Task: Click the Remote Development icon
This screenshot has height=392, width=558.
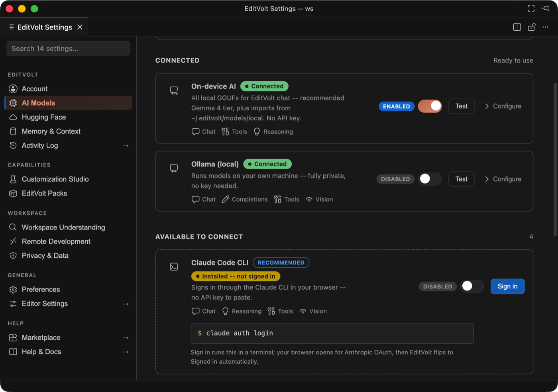Action: point(13,241)
